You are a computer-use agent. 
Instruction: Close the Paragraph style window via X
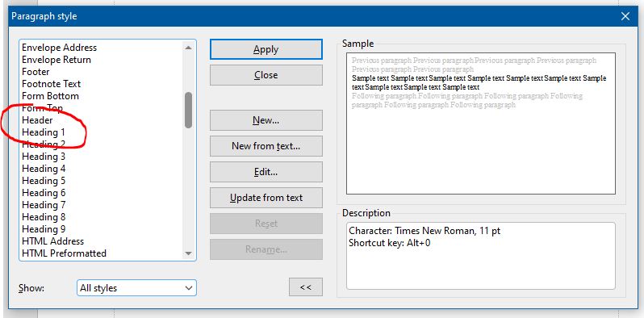[x=625, y=16]
